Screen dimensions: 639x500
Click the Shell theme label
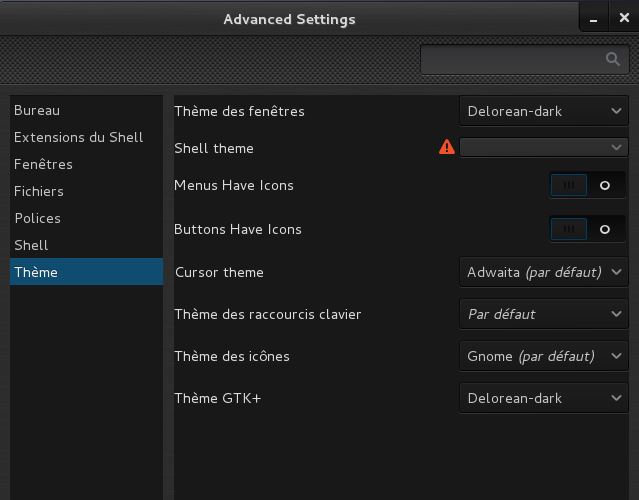click(x=214, y=148)
